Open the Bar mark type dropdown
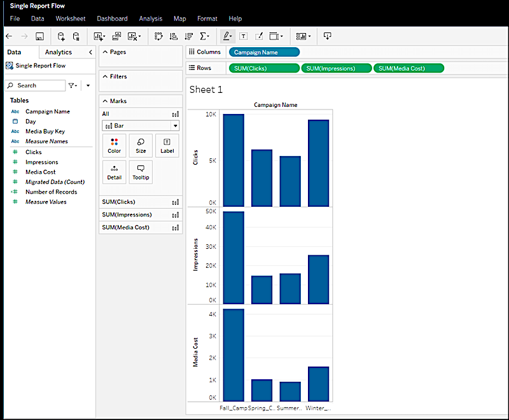The width and height of the screenshot is (509, 420). click(x=141, y=125)
